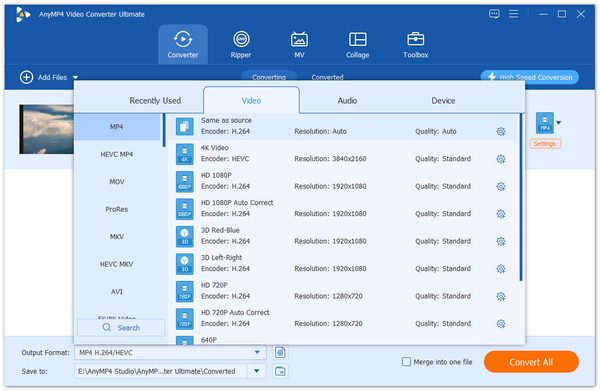Click the Convert All button

(531, 362)
